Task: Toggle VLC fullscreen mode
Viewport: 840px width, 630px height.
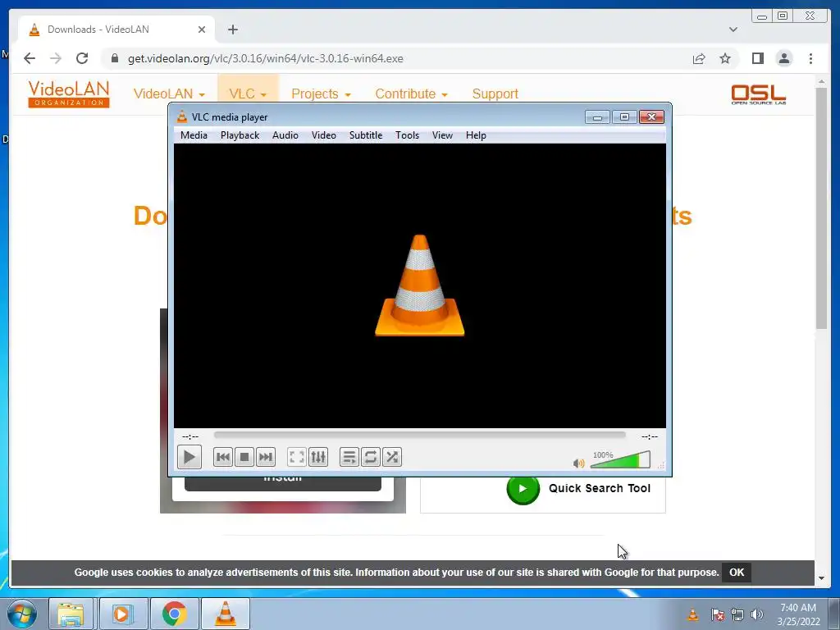Action: [x=297, y=457]
